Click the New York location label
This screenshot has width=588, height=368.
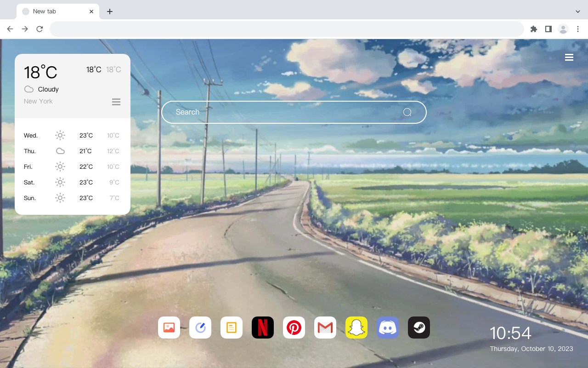point(38,101)
